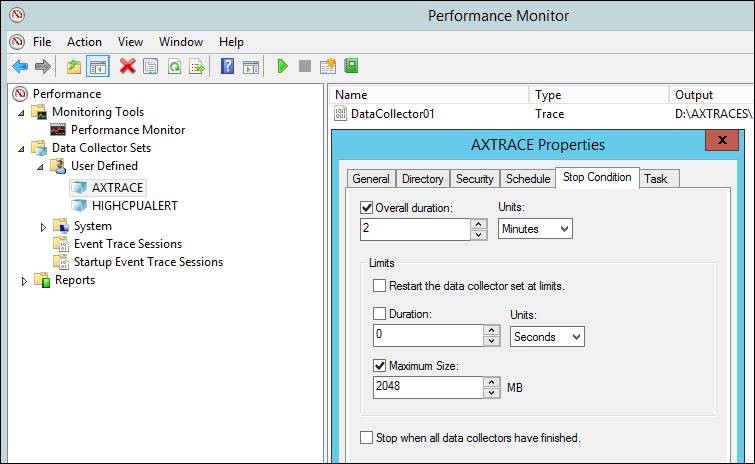Click the blue Back arrow in toolbar

tap(19, 66)
